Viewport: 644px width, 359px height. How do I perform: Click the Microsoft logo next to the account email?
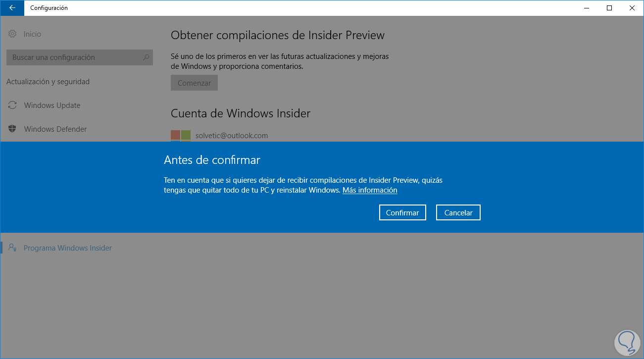pos(181,136)
